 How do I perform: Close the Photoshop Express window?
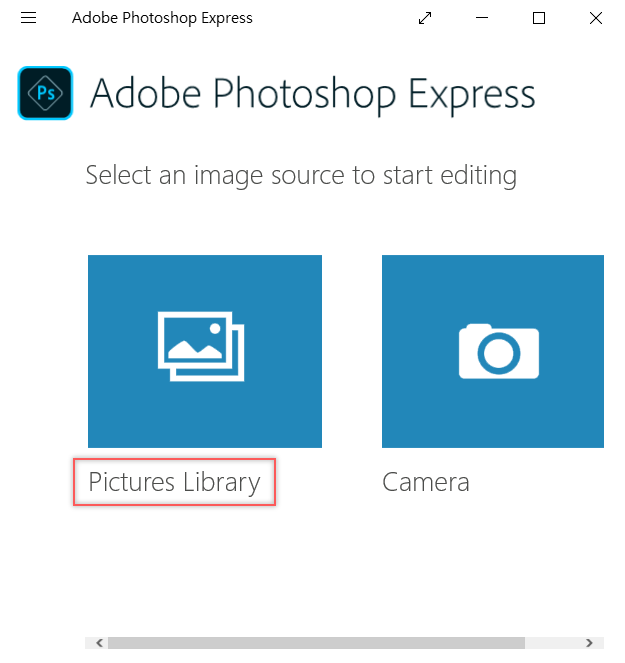596,18
